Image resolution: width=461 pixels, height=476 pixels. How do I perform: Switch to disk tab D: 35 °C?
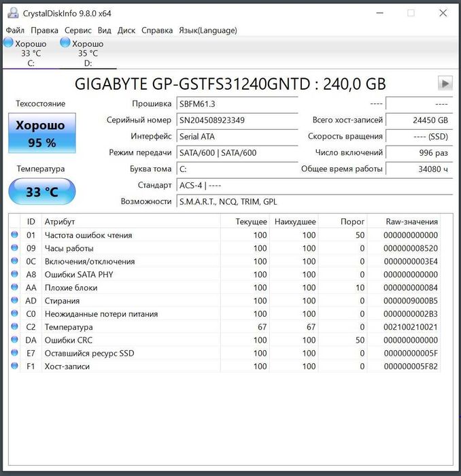[x=88, y=53]
